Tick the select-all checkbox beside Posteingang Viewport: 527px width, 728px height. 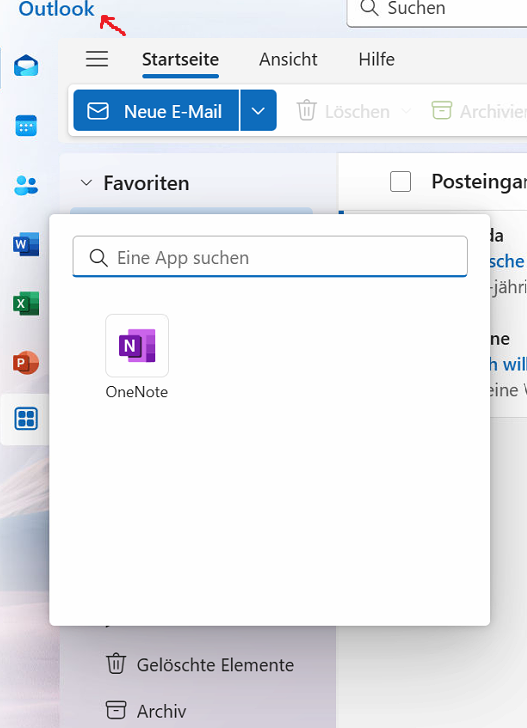[x=400, y=182]
